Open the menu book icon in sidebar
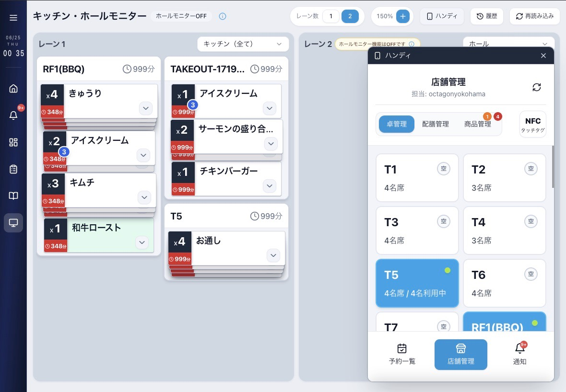This screenshot has height=392, width=566. (13, 196)
